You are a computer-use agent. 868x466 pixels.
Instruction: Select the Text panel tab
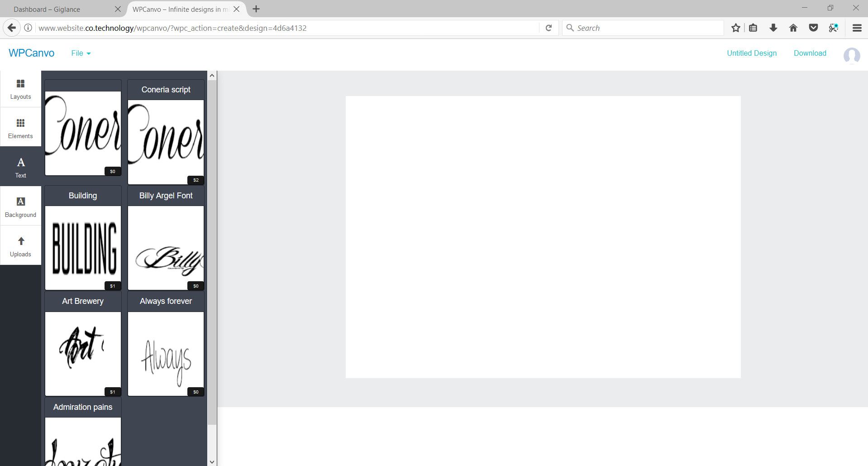pyautogui.click(x=20, y=167)
